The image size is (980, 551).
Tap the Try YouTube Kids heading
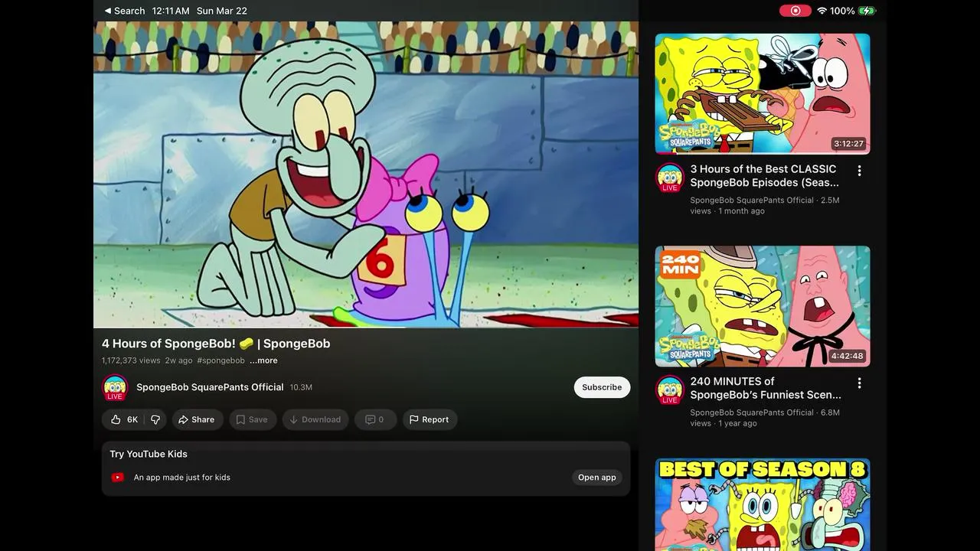click(x=149, y=454)
